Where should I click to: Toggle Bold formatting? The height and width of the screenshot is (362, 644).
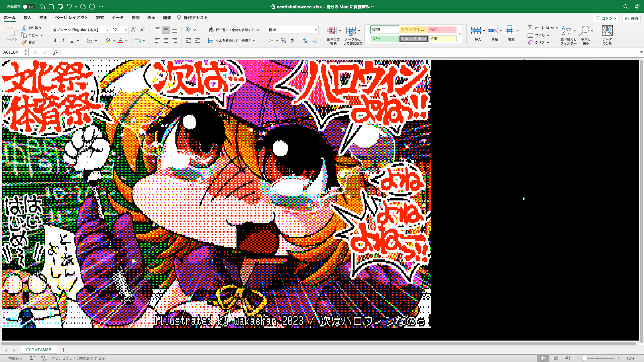click(55, 40)
